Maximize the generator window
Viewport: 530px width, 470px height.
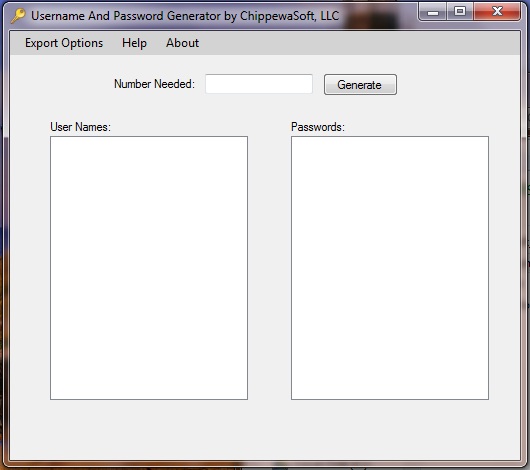[x=460, y=12]
